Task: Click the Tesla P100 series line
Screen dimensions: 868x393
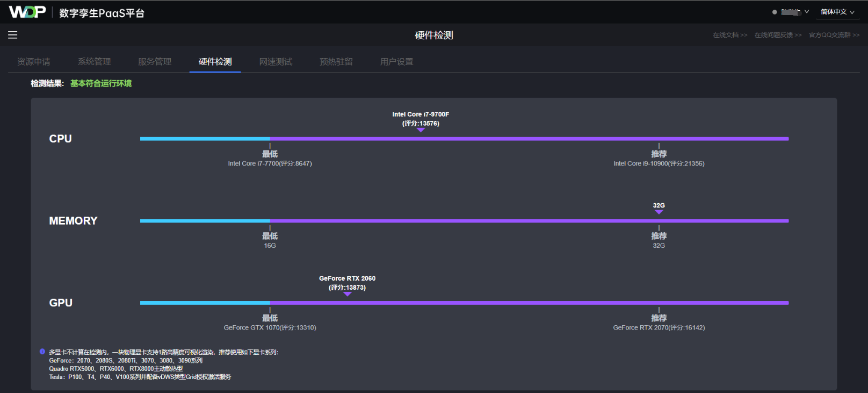Action: (x=140, y=377)
